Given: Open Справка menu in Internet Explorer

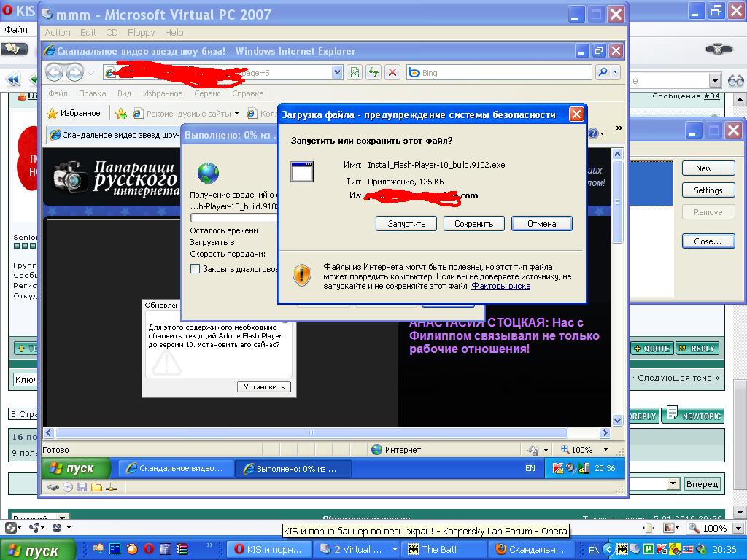Looking at the screenshot, I should point(248,93).
